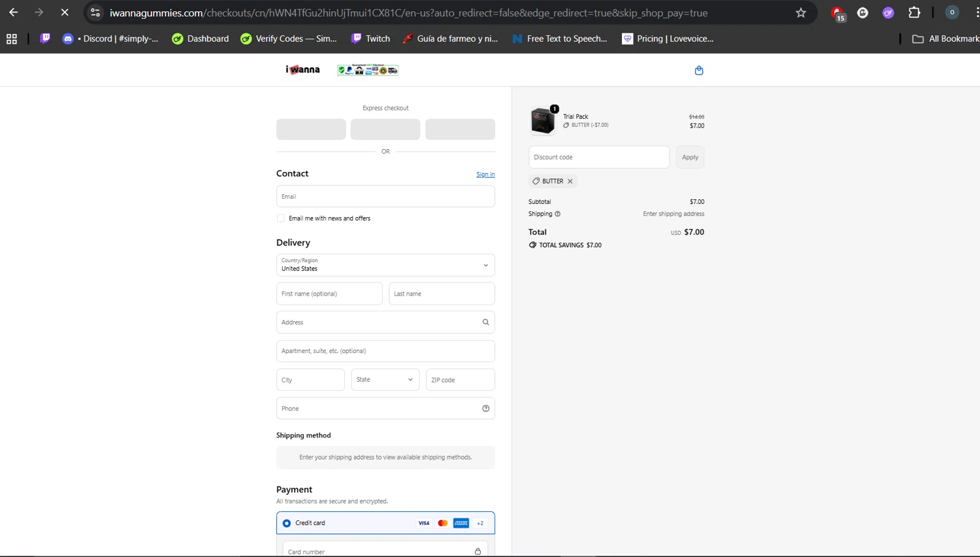980x557 pixels.
Task: Click the Apply discount button
Action: tap(690, 157)
